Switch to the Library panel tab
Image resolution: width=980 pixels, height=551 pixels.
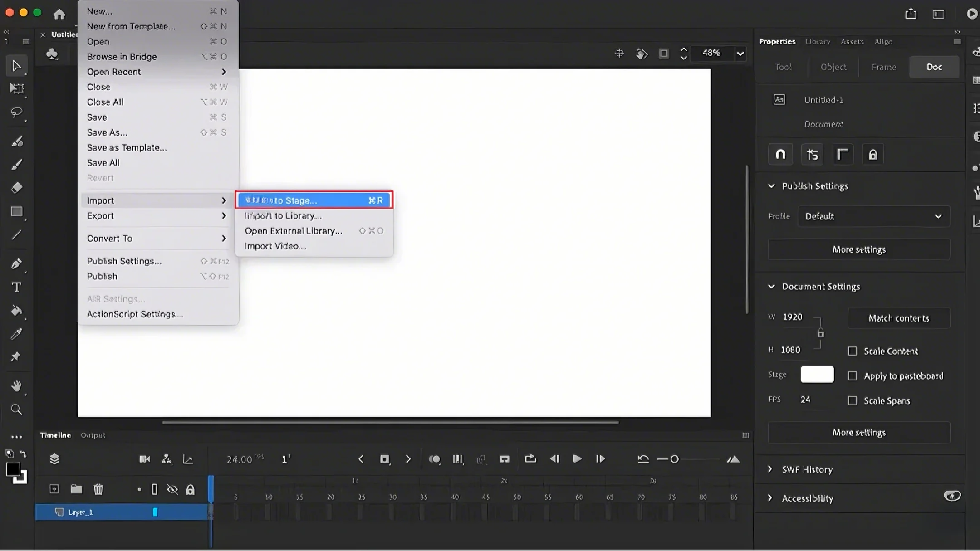818,41
